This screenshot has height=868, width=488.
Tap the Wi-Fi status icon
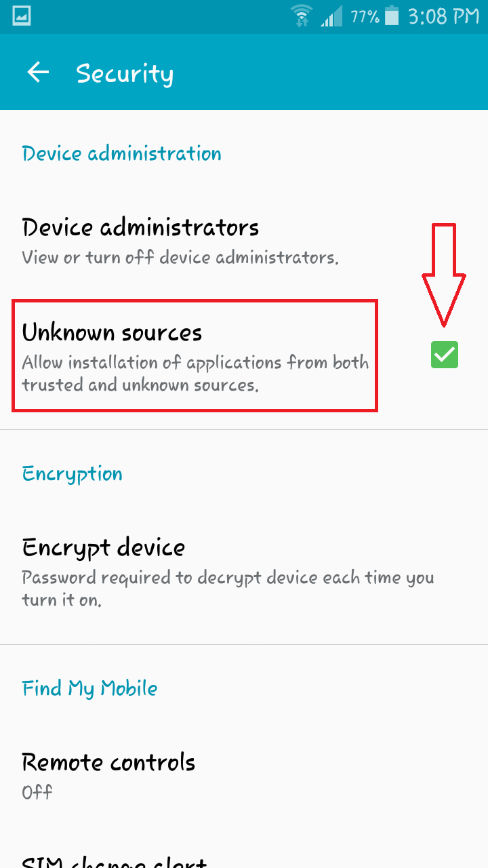coord(302,16)
